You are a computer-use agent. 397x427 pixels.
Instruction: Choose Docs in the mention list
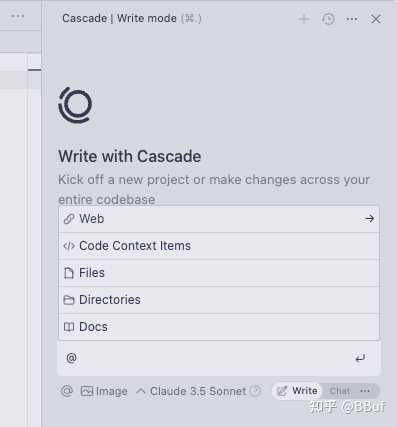pyautogui.click(x=219, y=327)
